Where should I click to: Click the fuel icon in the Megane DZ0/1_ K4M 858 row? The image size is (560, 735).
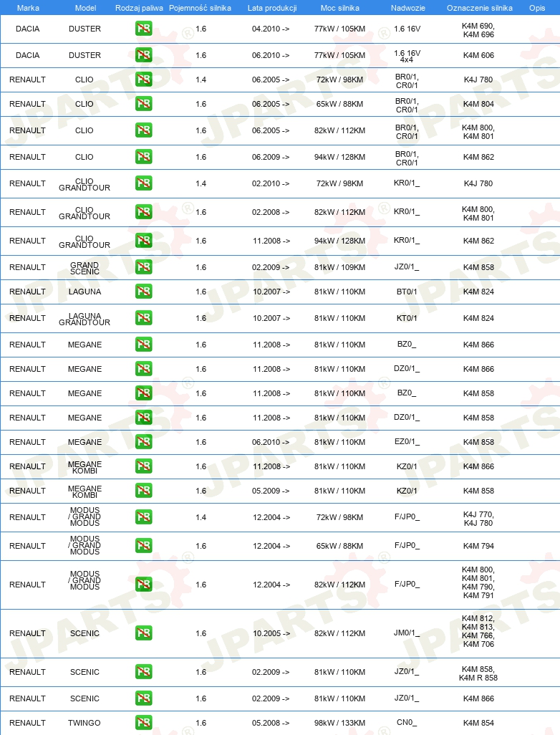pos(143,418)
